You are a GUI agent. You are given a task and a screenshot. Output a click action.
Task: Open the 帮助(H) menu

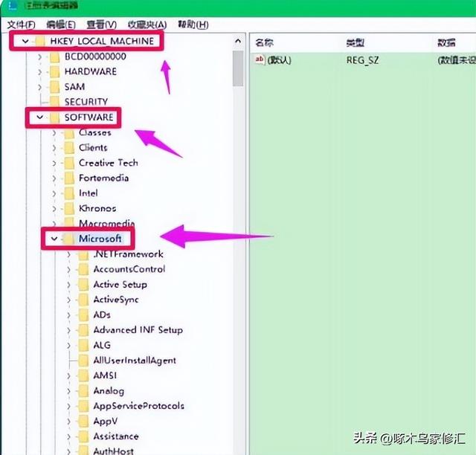pyautogui.click(x=193, y=25)
